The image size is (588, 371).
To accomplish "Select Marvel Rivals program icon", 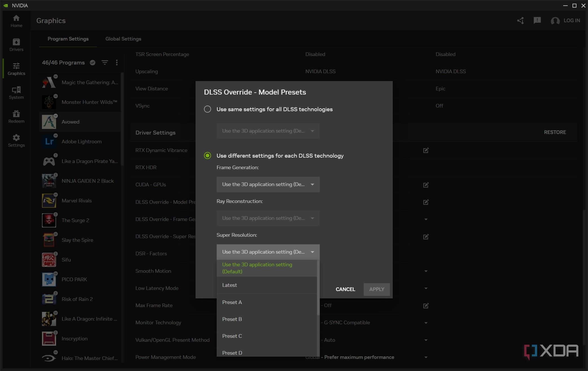I will coord(49,201).
